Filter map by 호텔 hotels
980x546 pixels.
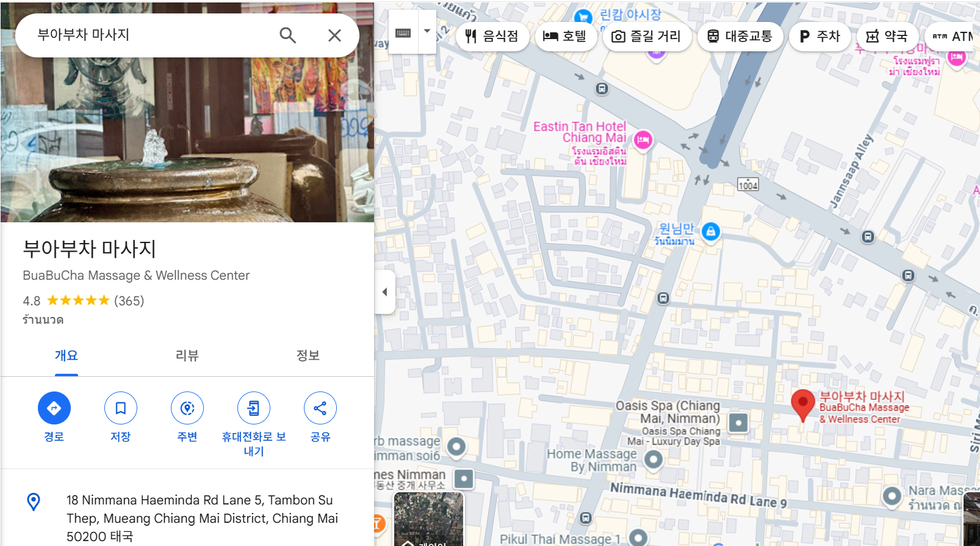565,36
